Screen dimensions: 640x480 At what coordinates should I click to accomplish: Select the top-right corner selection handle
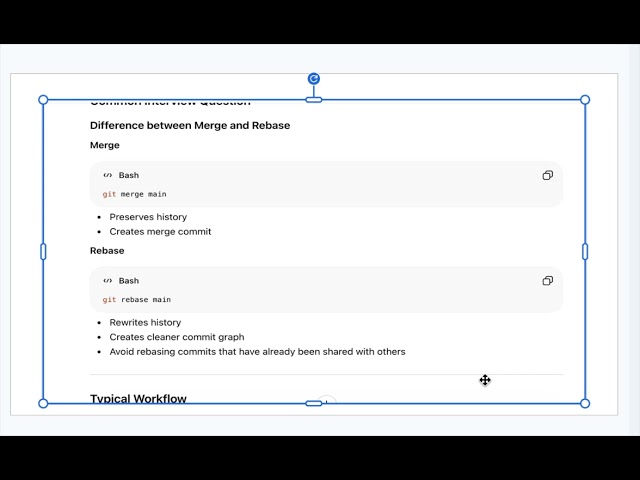pos(585,100)
